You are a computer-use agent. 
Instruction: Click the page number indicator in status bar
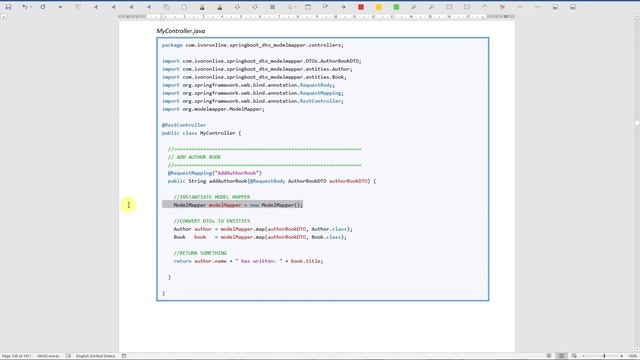pos(16,356)
